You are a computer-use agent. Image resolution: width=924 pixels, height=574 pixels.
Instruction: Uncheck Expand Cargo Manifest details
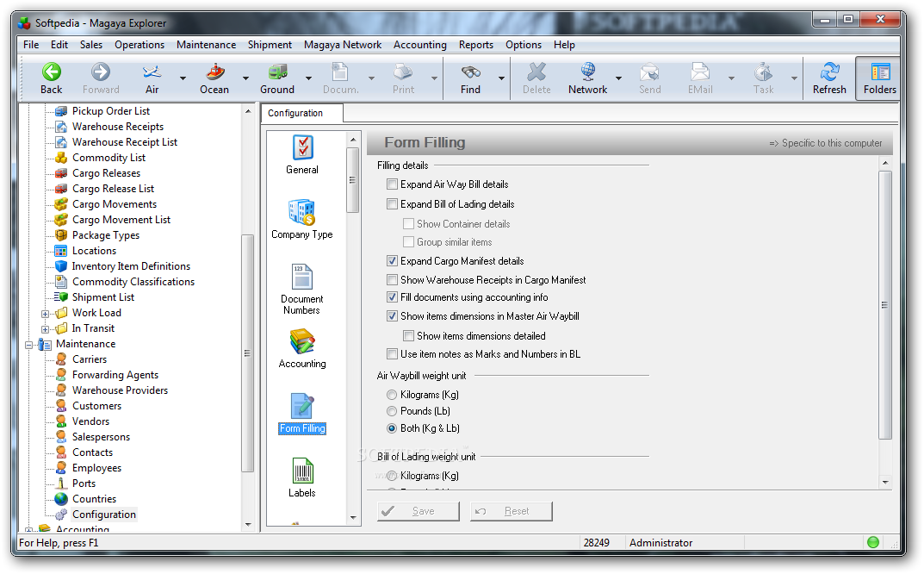click(392, 261)
